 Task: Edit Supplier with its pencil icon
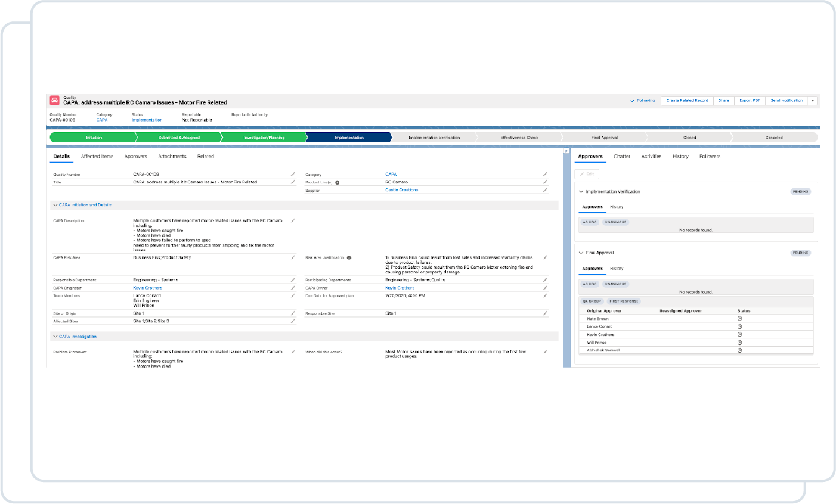click(545, 190)
